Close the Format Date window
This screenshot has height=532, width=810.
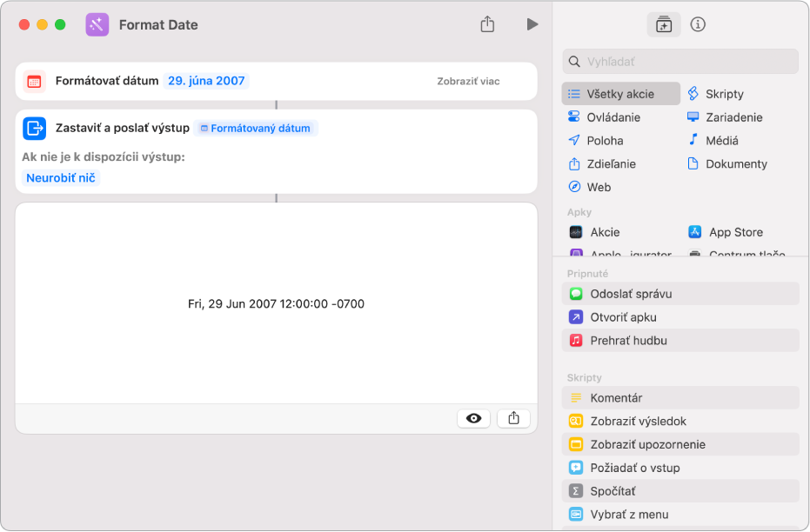pos(24,24)
